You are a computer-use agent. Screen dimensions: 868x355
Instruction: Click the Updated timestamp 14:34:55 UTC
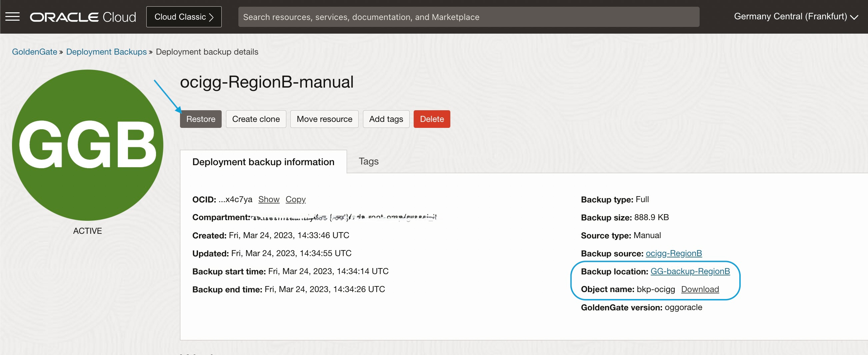point(291,253)
